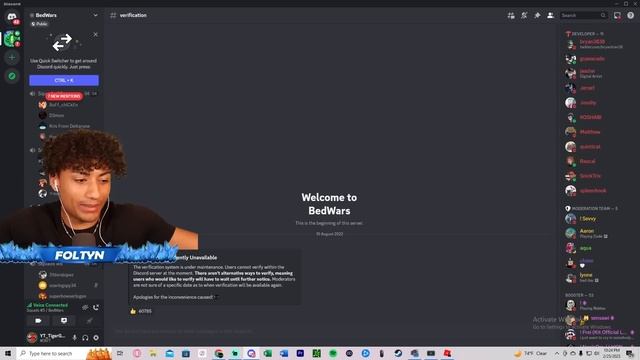This screenshot has height=360, width=640.
Task: Click the Moderation Team role header
Action: [591, 209]
